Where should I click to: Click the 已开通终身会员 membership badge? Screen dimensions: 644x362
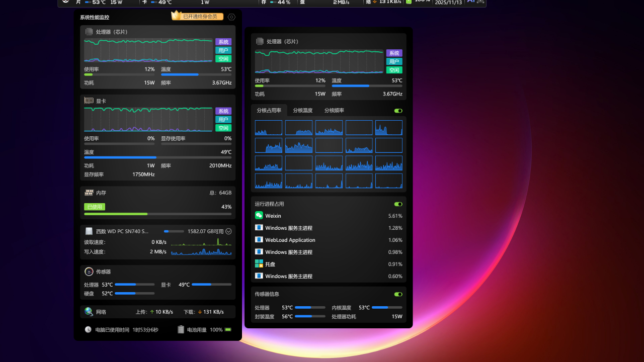point(200,17)
